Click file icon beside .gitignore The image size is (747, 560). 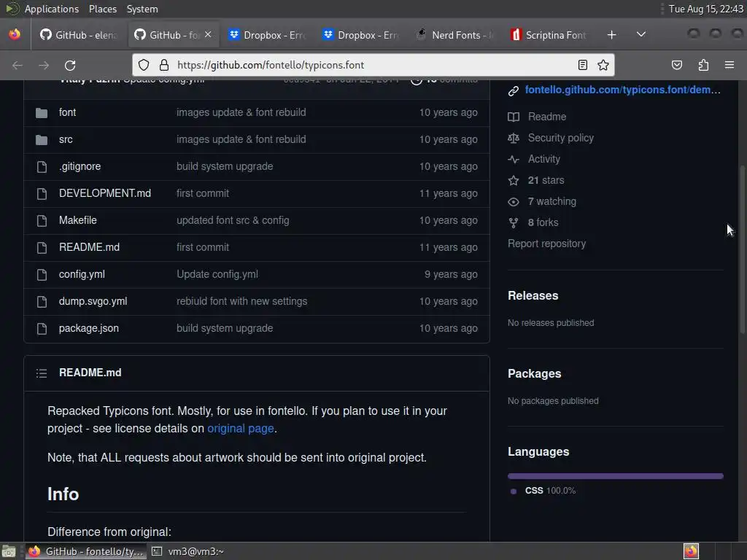(42, 167)
